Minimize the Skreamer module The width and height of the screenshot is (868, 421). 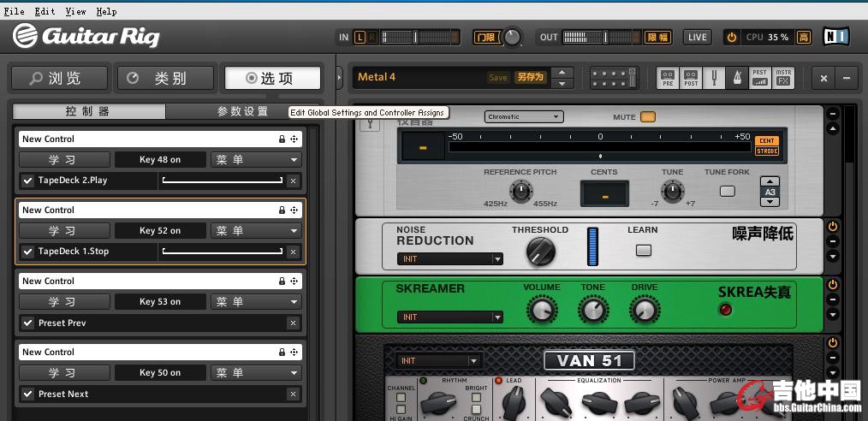(x=833, y=299)
